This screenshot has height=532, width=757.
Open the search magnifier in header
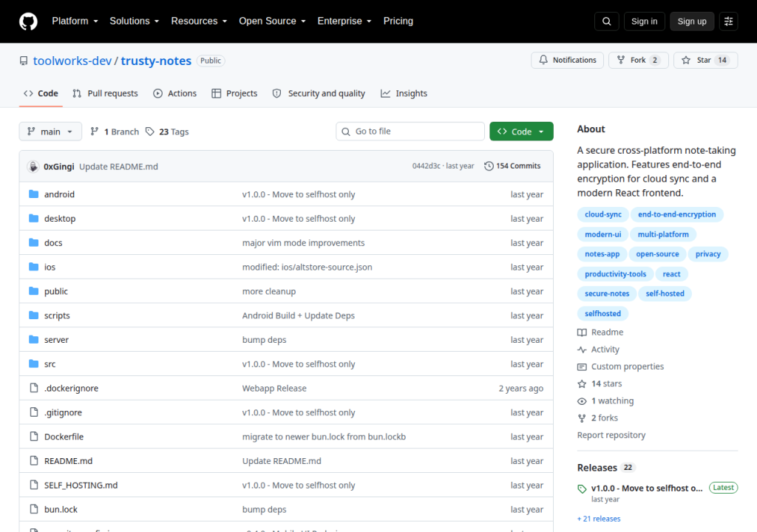click(606, 21)
